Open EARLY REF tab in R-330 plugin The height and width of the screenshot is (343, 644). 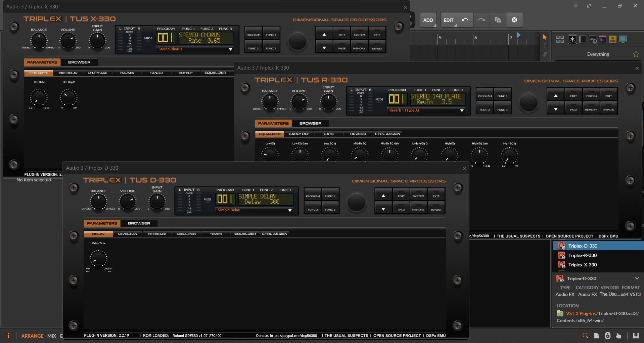pos(299,134)
